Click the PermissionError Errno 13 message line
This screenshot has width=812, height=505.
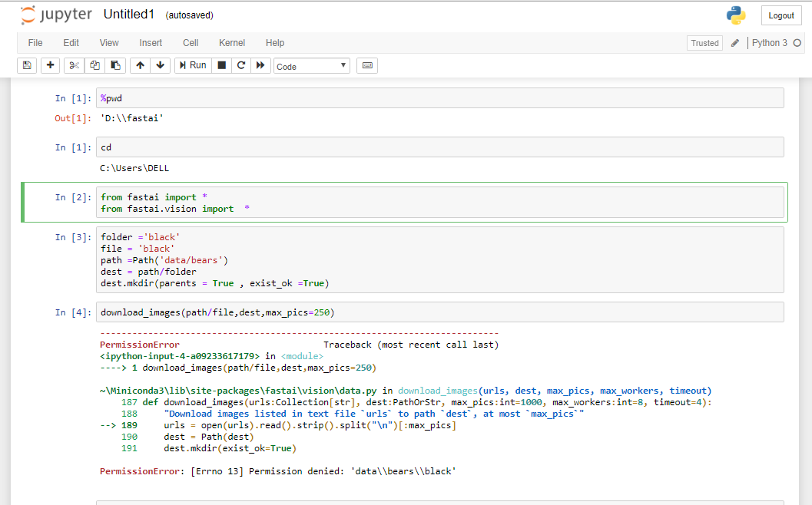[277, 471]
